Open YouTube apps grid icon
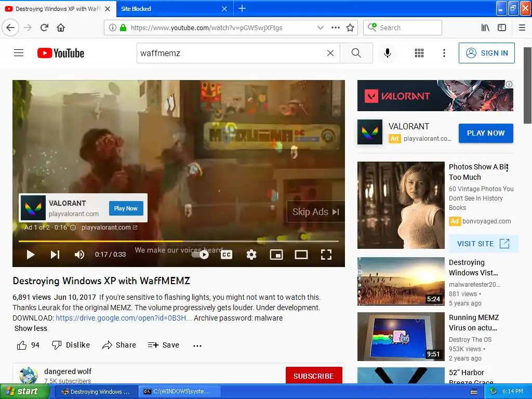The image size is (532, 399). (x=419, y=53)
